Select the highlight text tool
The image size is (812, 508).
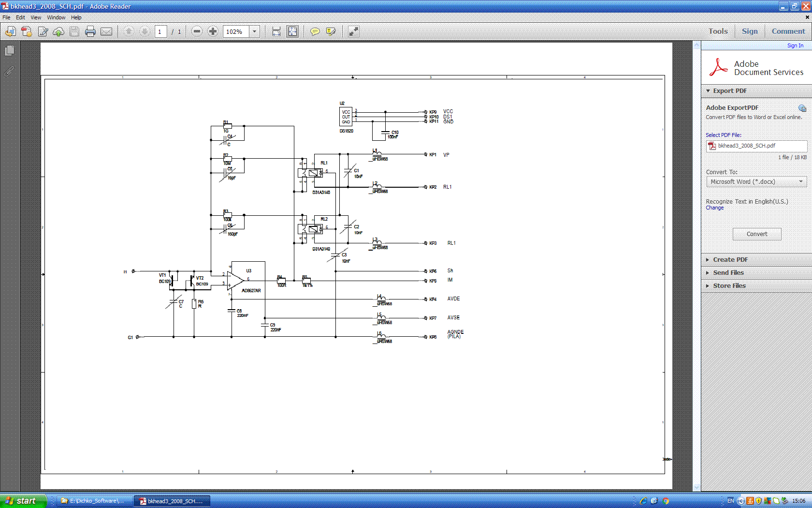[x=331, y=32]
